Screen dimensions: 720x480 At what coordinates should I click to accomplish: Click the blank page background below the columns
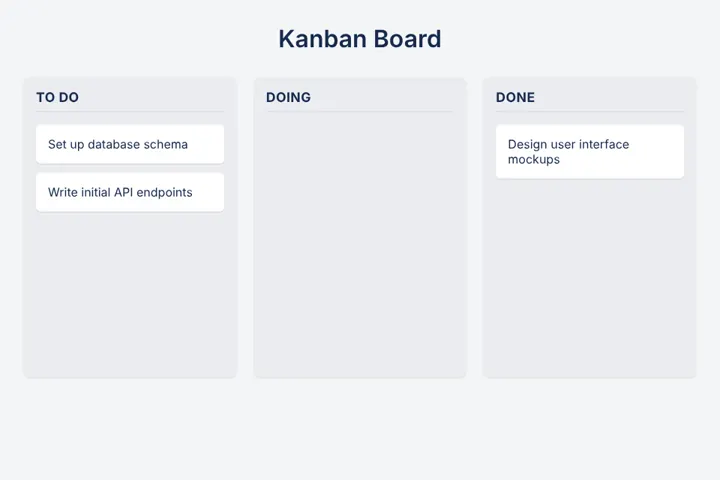click(360, 429)
